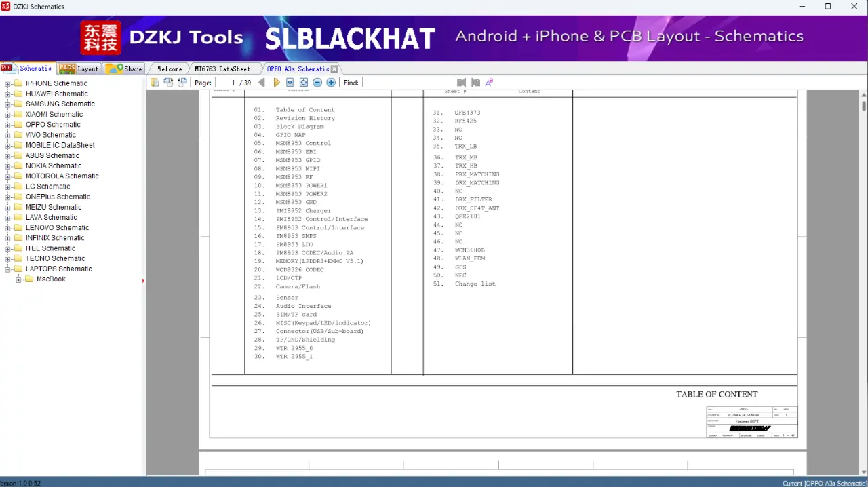Fit whole page in view
The image size is (868, 487).
[304, 83]
